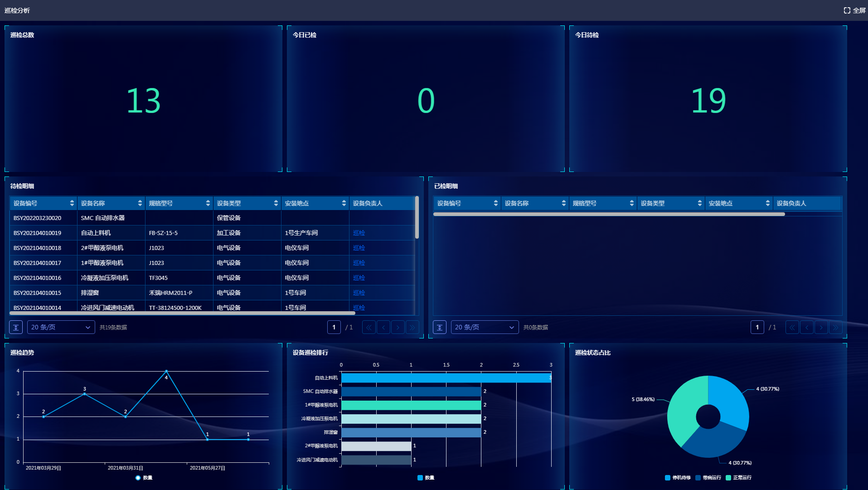Go to previous page of 已检明细
Screen dimensions: 868x490
pos(807,327)
